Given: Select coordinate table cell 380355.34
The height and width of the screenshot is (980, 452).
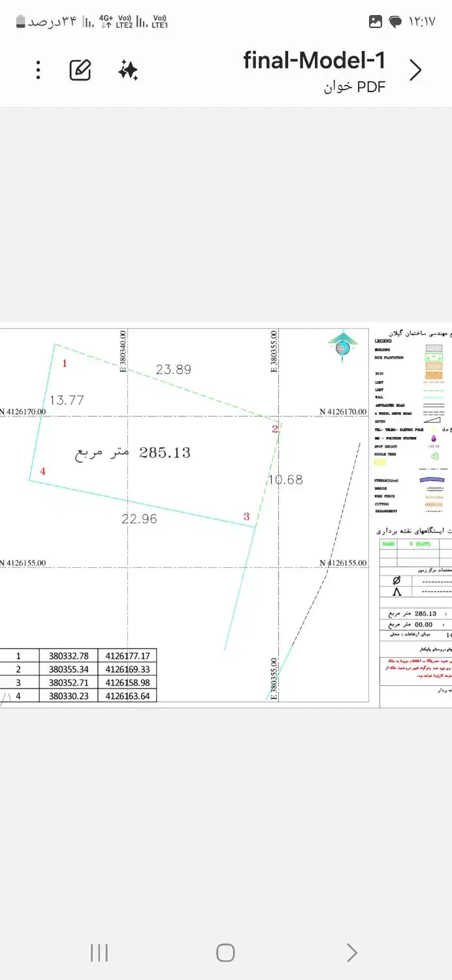Looking at the screenshot, I should (68, 669).
